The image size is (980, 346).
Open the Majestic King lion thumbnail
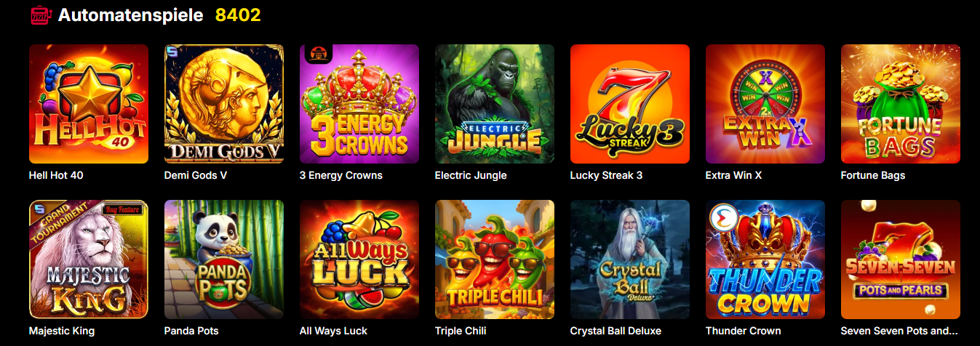(89, 259)
